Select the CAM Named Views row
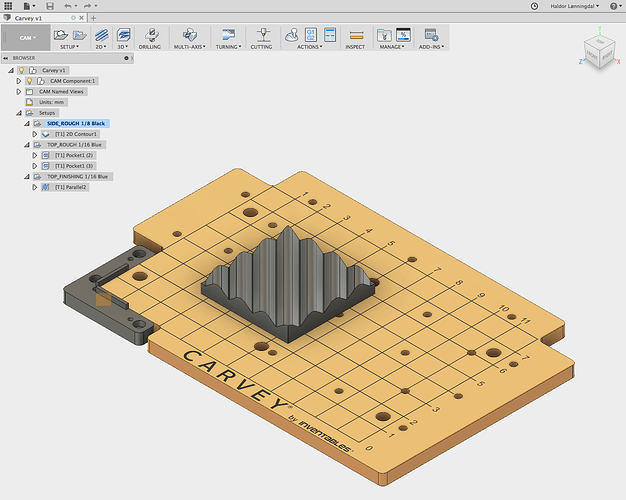The image size is (626, 500). [x=61, y=92]
